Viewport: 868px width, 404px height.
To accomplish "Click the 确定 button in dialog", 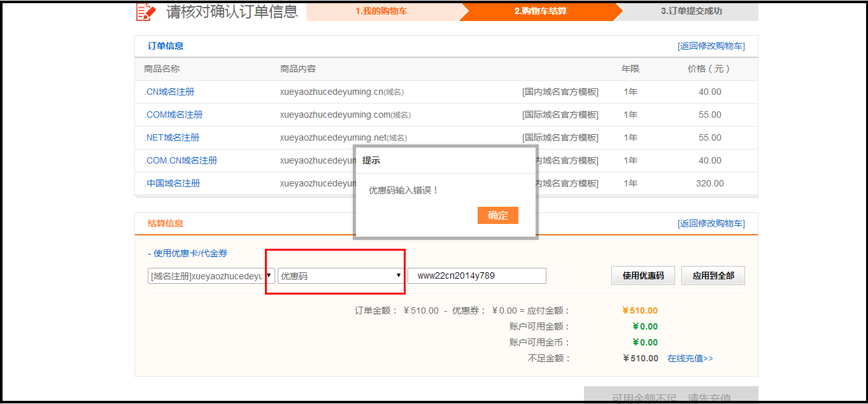I will (x=497, y=216).
